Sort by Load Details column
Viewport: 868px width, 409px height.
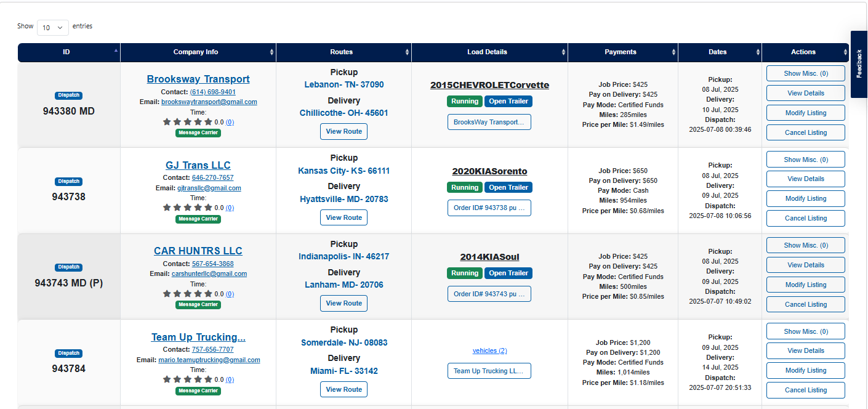(489, 52)
